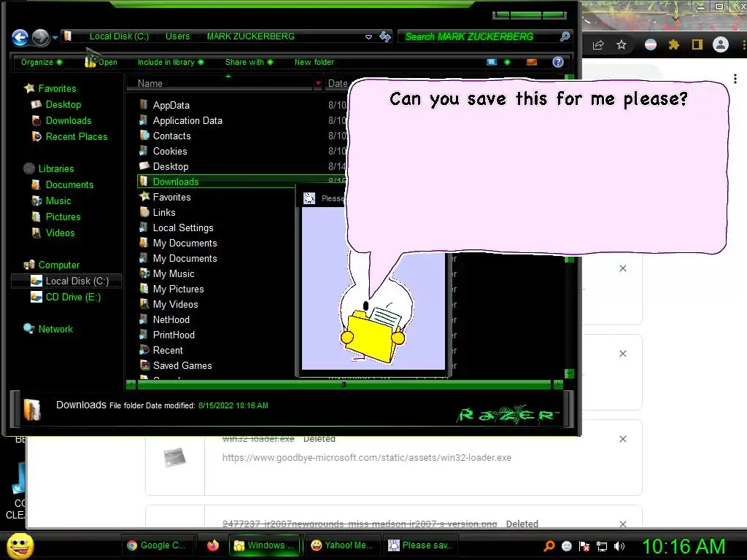
Task: Click the Forward arrow in Explorer
Action: (x=41, y=38)
